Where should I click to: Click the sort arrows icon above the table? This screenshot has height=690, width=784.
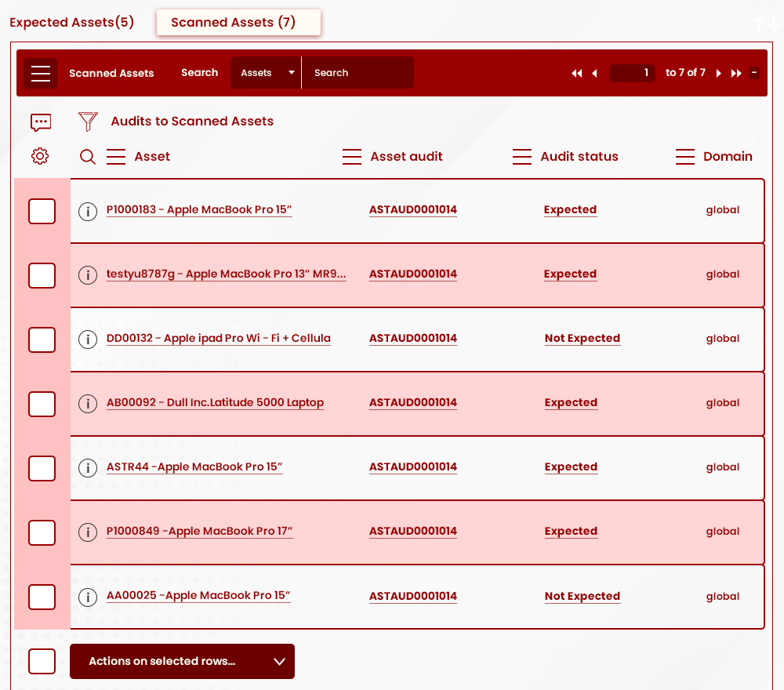tap(766, 24)
